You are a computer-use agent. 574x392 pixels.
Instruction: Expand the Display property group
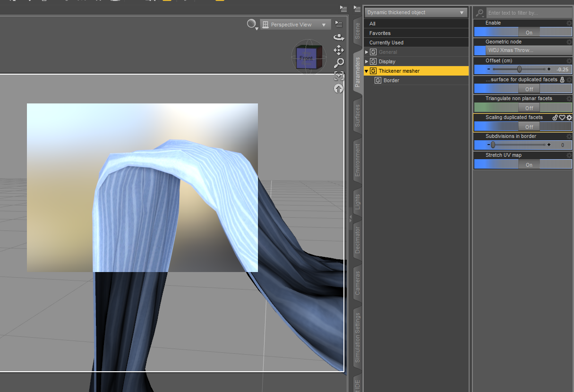click(x=367, y=61)
